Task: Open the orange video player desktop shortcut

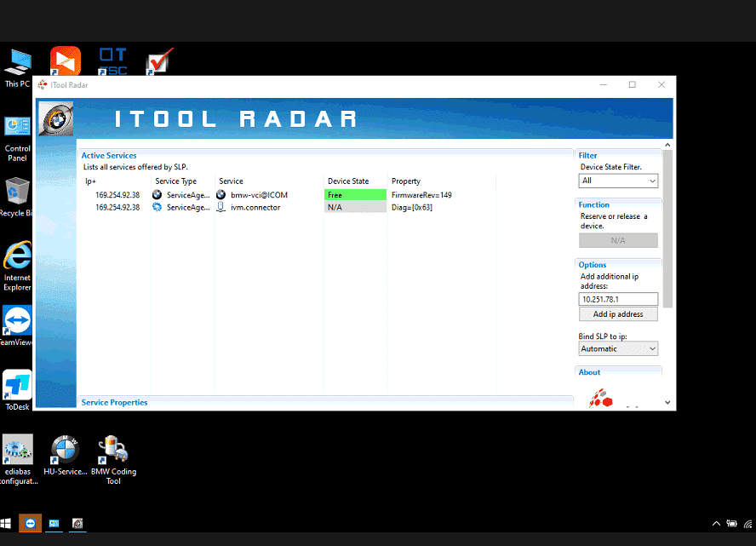Action: (x=65, y=60)
